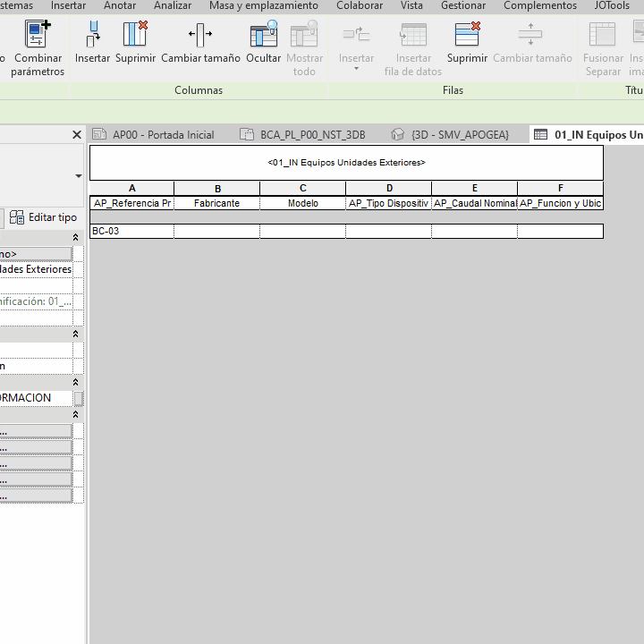Click Cambiar tamaño for columns
Viewport: 644px width, 644px height.
tap(200, 43)
